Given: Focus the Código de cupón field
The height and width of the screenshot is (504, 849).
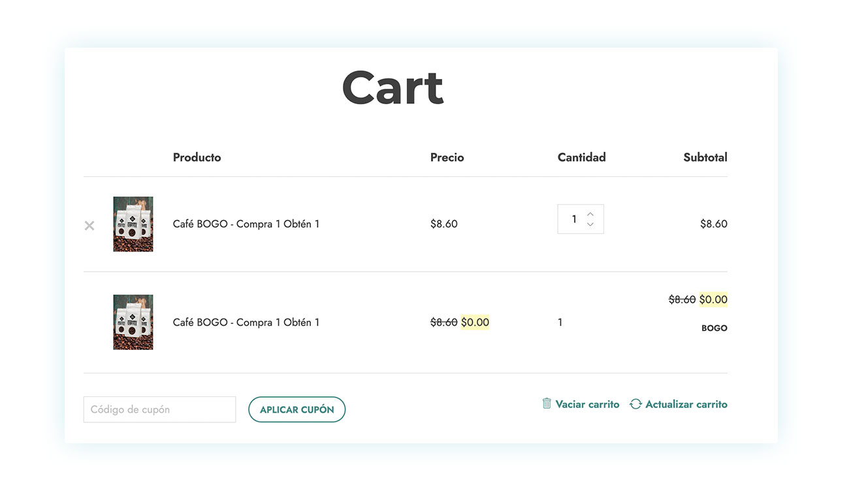Looking at the screenshot, I should click(159, 409).
